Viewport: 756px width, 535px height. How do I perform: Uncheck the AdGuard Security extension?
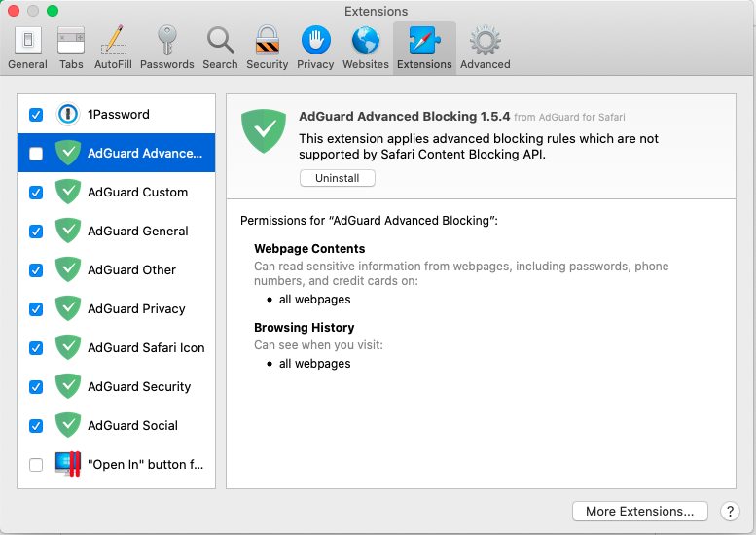[36, 387]
